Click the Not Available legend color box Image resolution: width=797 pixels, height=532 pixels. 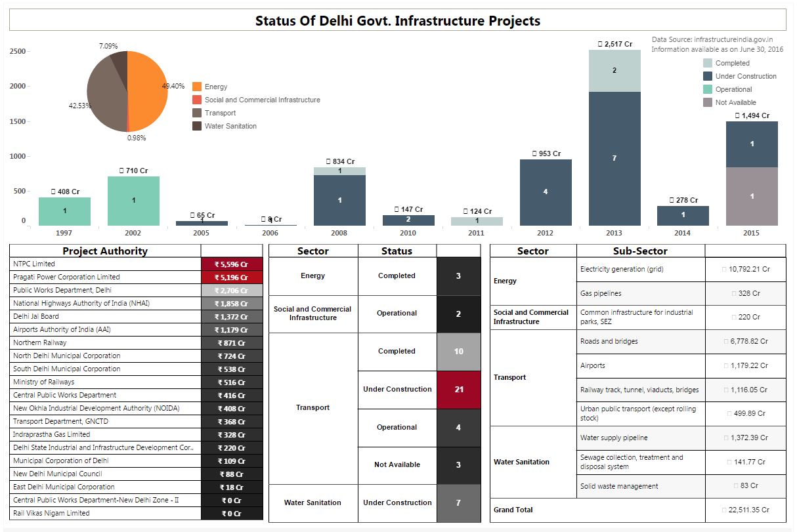click(x=708, y=102)
